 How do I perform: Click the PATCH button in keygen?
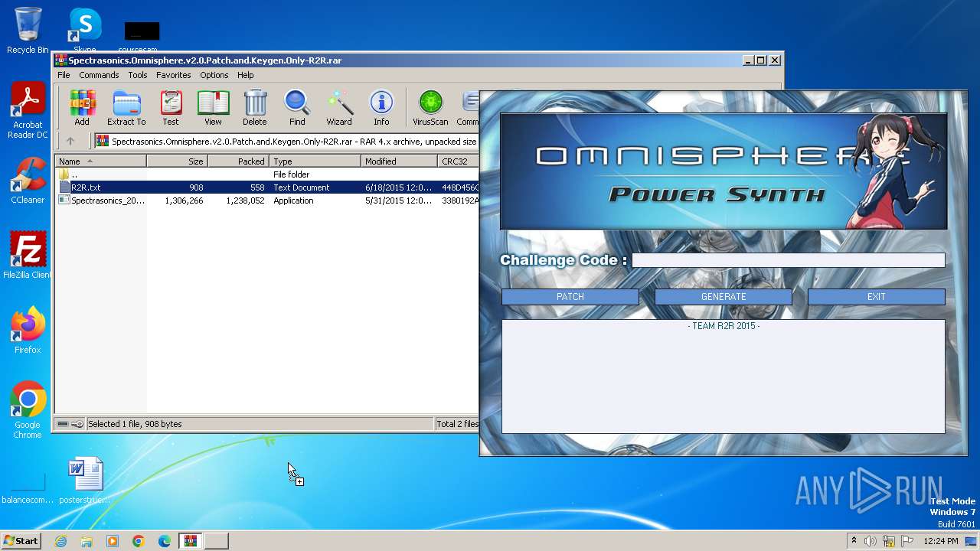(x=570, y=297)
